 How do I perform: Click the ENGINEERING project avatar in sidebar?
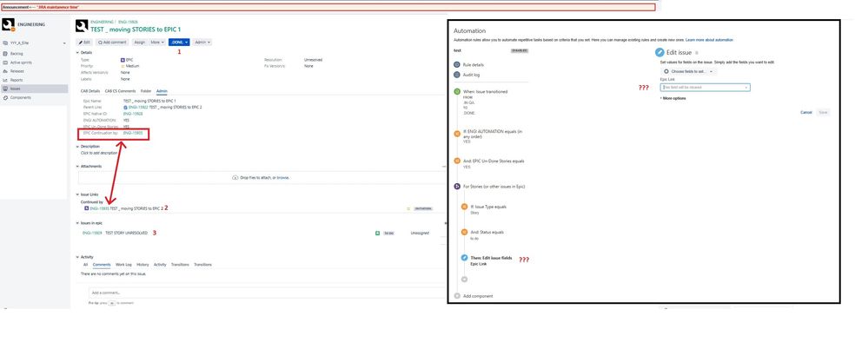[x=9, y=25]
